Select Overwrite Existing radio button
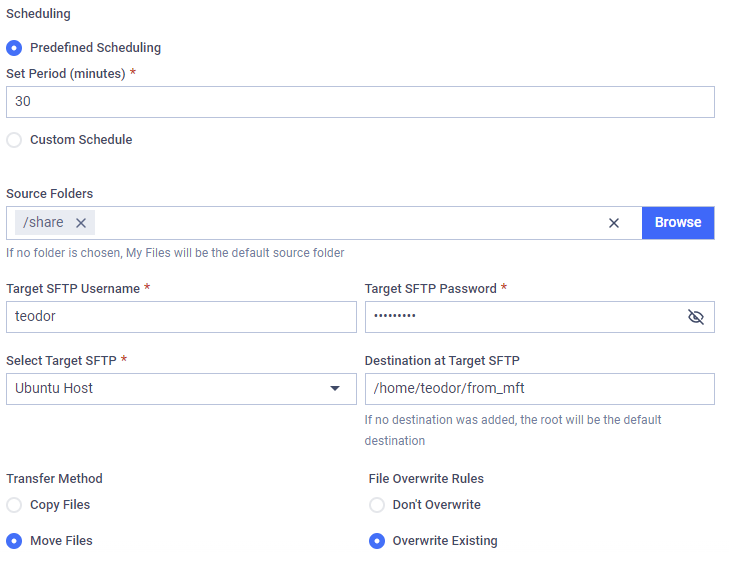Screen dimensions: 729x576 (377, 541)
